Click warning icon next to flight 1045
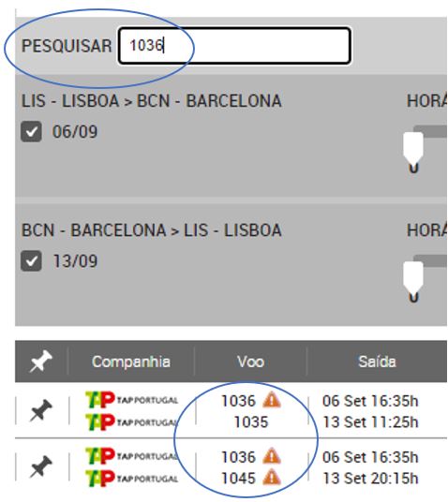This screenshot has height=502, width=448. [272, 478]
